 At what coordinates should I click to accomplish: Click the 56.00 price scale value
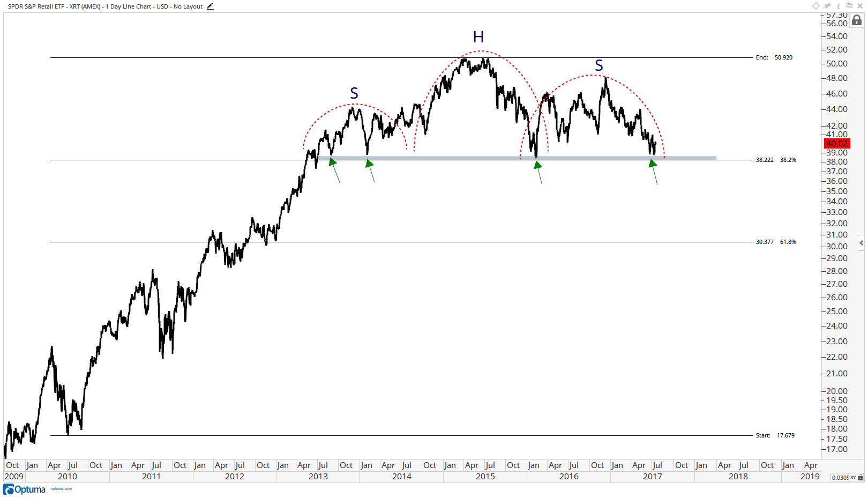[x=837, y=24]
